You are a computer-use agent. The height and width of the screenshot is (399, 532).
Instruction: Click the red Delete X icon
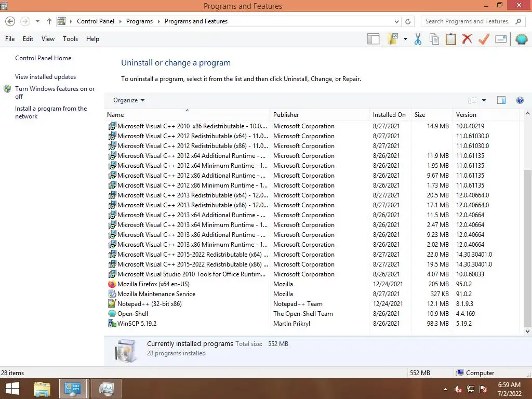click(x=467, y=39)
